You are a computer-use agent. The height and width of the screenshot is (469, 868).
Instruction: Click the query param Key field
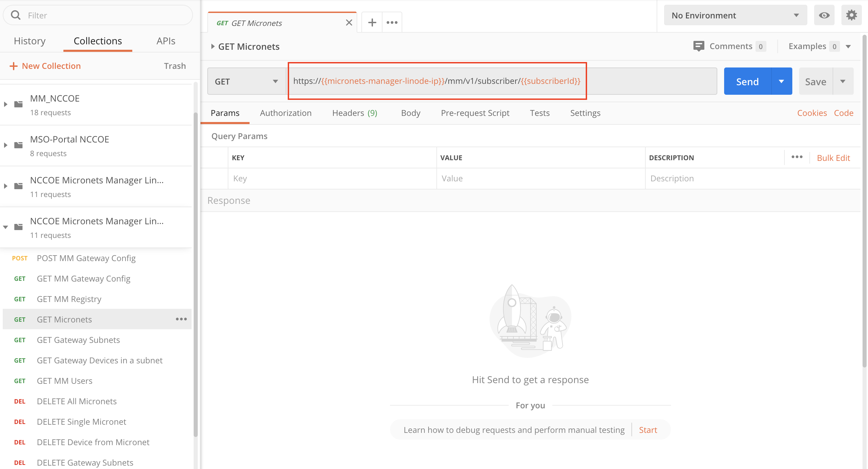[332, 178]
